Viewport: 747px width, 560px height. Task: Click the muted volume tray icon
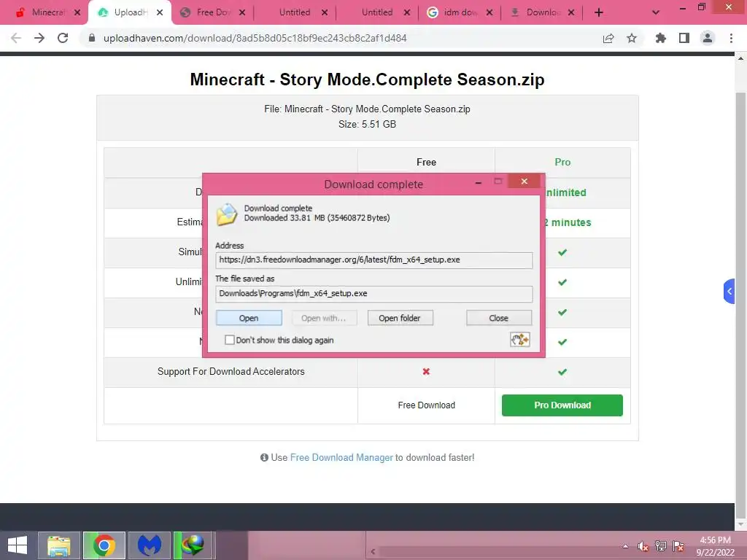(x=643, y=546)
